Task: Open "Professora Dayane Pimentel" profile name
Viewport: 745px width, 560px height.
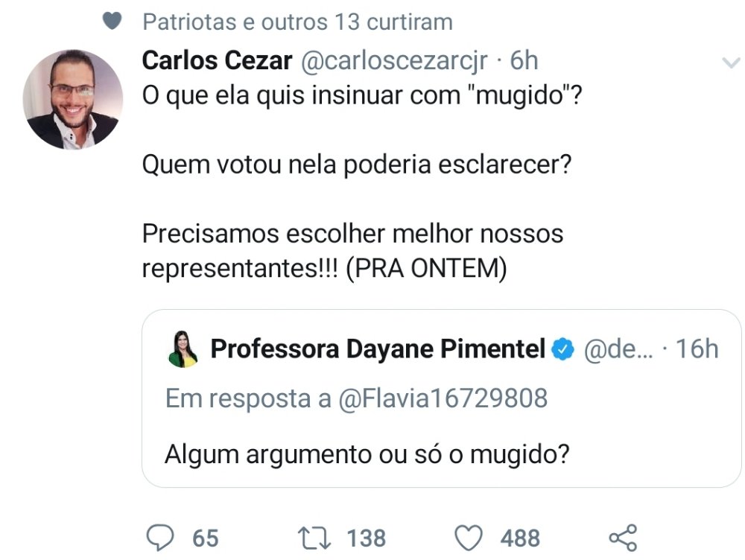Action: (378, 349)
